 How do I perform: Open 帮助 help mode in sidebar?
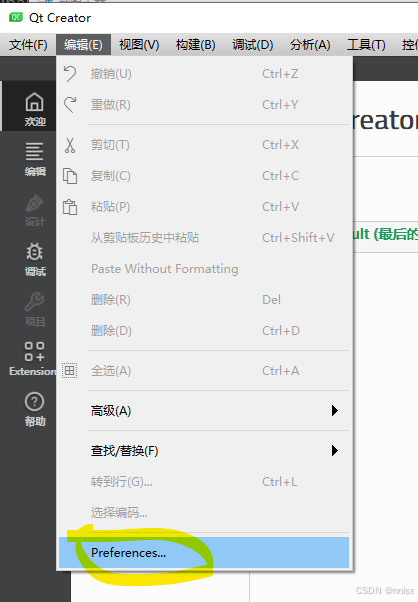pos(35,409)
